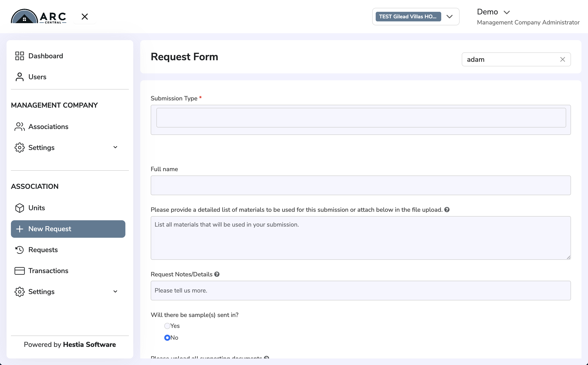
Task: Expand Association Settings menu chevron
Action: pyautogui.click(x=115, y=292)
